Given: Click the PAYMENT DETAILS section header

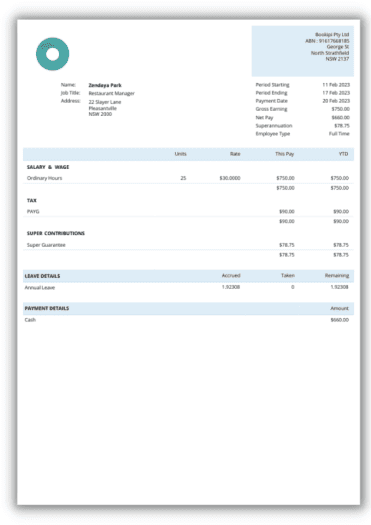Looking at the screenshot, I should [x=47, y=308].
